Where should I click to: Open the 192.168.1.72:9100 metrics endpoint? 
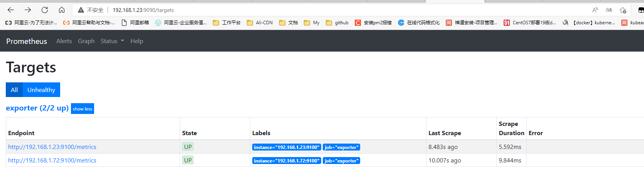(52, 161)
